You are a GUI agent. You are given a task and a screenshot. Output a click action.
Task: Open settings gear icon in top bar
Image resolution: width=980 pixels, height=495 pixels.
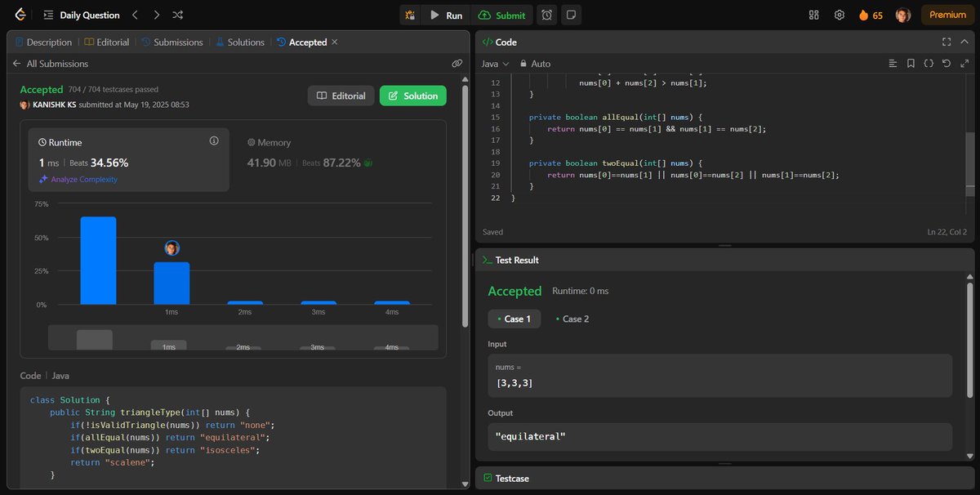(839, 15)
